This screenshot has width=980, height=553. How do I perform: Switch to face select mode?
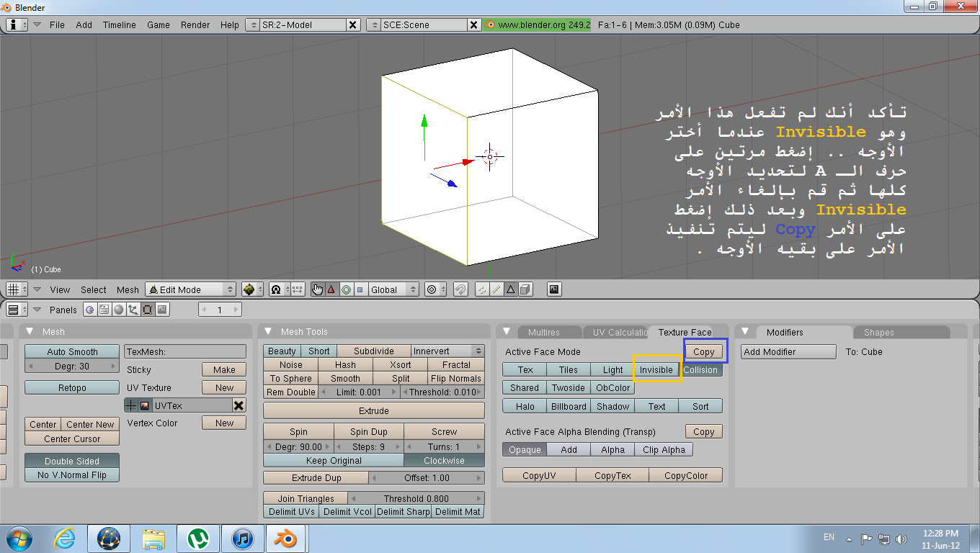click(510, 289)
